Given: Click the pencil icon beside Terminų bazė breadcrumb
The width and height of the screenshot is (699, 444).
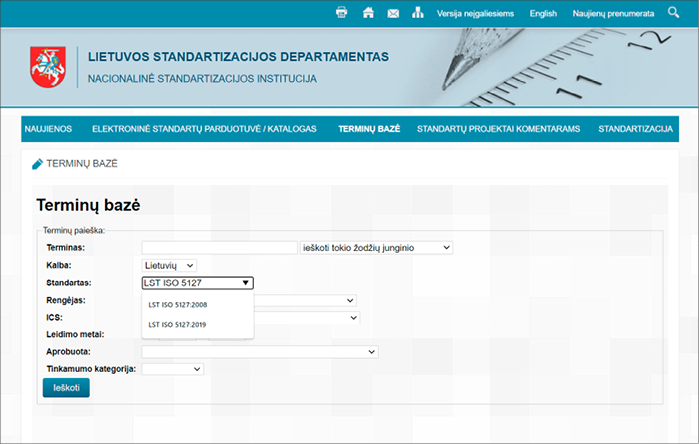Looking at the screenshot, I should [x=38, y=163].
